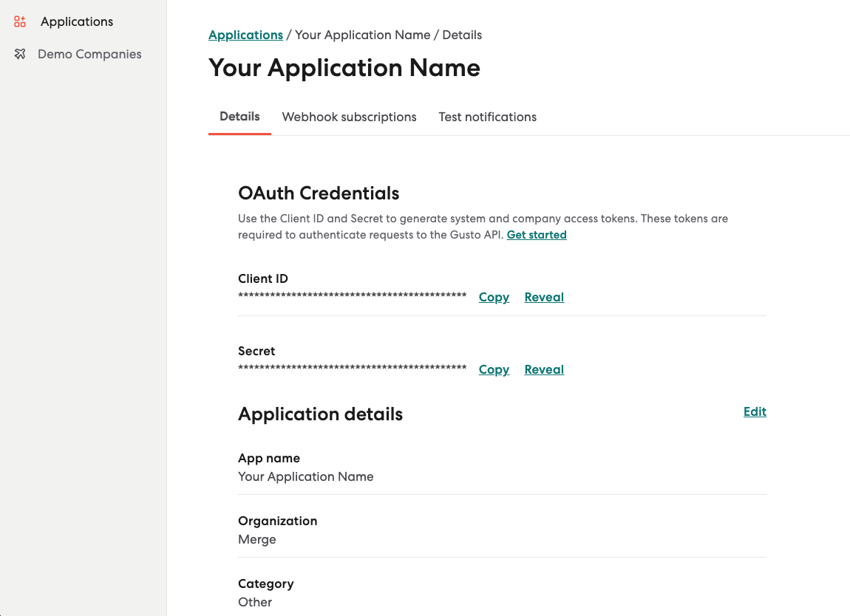The width and height of the screenshot is (850, 616).
Task: Click the Organization value Merge
Action: pos(256,539)
